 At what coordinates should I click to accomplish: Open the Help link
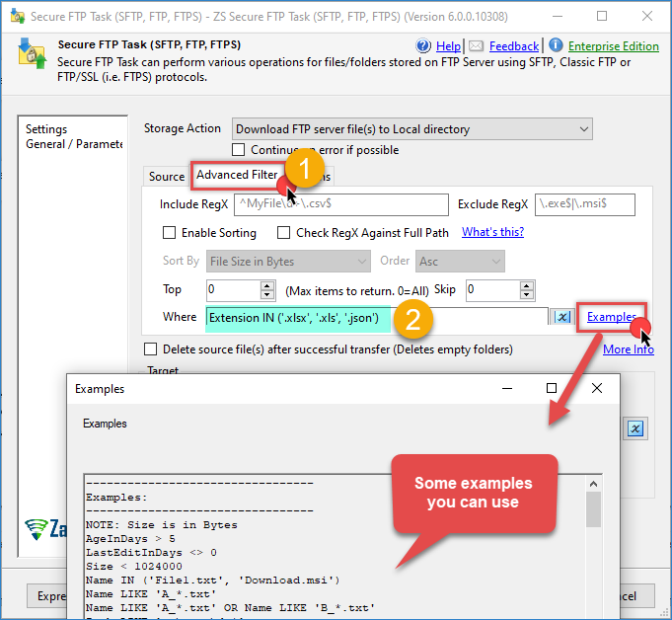click(x=448, y=45)
